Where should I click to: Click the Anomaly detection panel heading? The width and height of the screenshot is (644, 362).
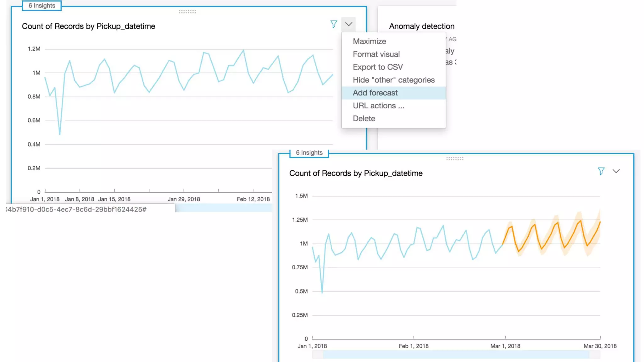click(421, 26)
